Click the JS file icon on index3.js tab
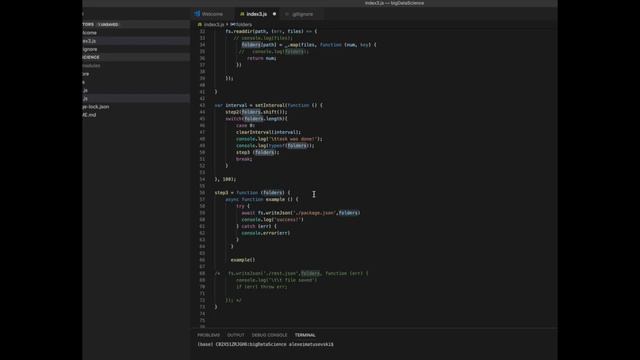Screen dimensions: 640x360 click(x=242, y=14)
